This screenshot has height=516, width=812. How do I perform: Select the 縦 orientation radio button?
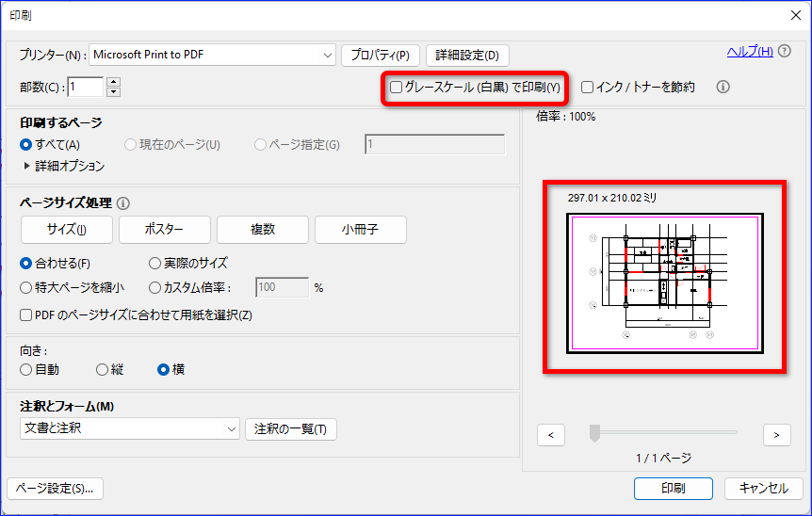click(102, 369)
